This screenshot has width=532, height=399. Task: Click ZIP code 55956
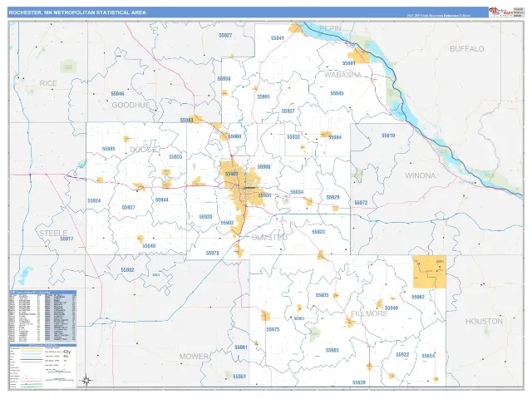[x=224, y=79]
